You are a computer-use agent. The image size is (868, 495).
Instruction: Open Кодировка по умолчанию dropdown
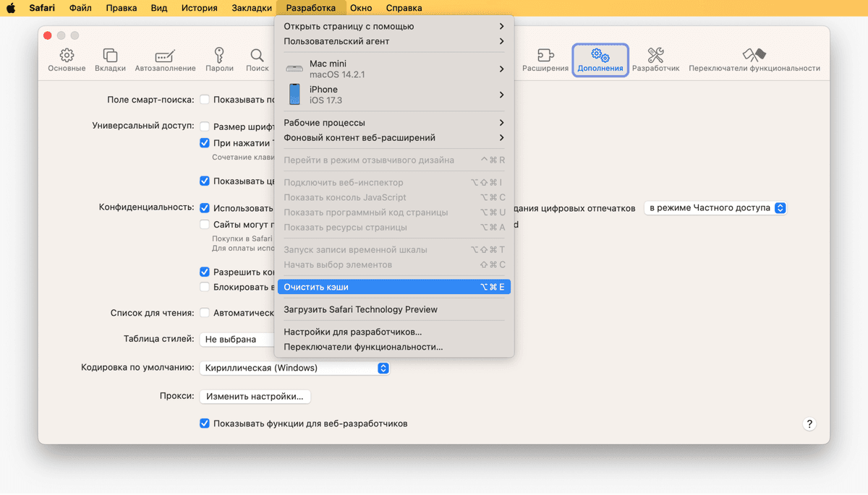(294, 368)
